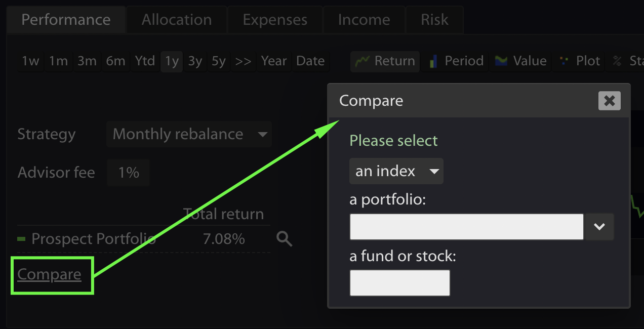Viewport: 644px width, 329px height.
Task: Click the Compare link
Action: [x=49, y=274]
